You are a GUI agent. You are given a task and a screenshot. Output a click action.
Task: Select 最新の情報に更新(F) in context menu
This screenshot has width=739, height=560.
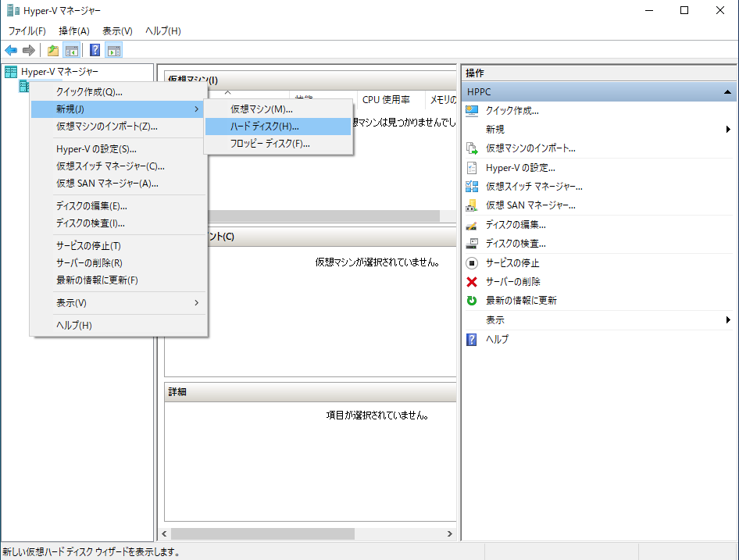click(x=118, y=280)
